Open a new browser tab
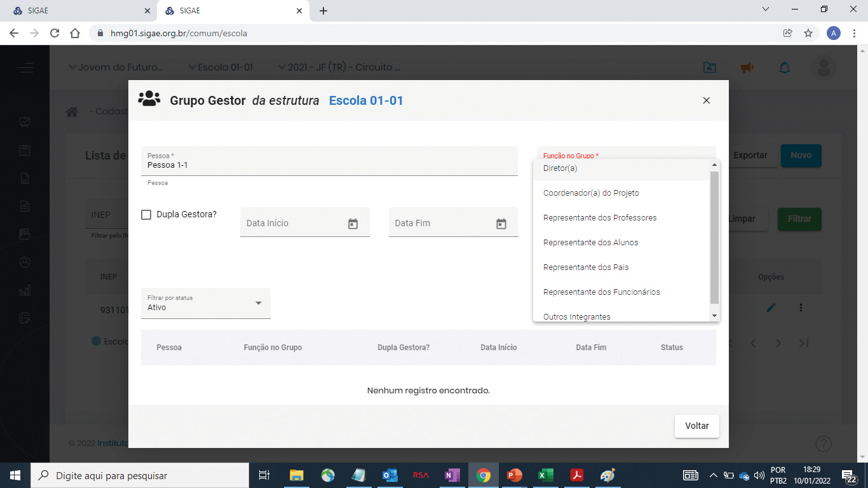 (323, 11)
